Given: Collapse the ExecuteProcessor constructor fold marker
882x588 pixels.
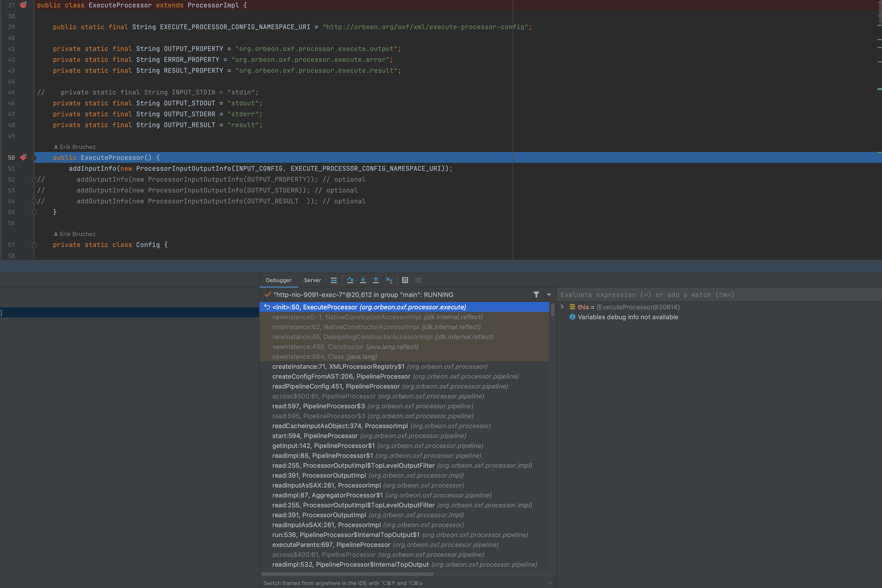Looking at the screenshot, I should tap(34, 158).
